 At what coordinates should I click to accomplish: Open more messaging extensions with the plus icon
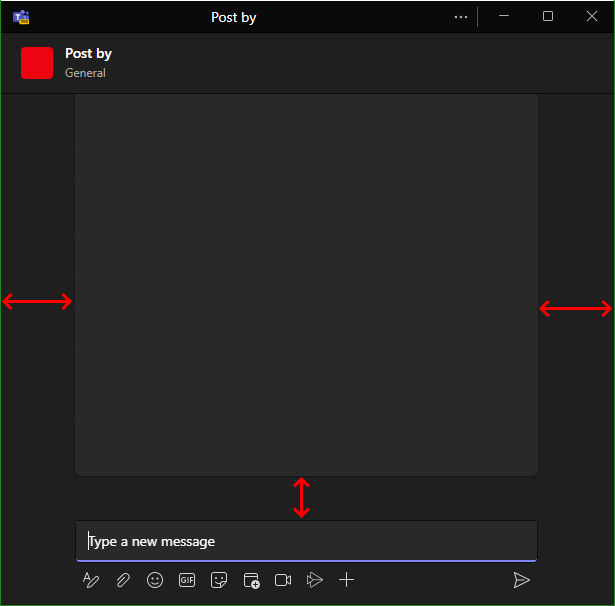346,580
